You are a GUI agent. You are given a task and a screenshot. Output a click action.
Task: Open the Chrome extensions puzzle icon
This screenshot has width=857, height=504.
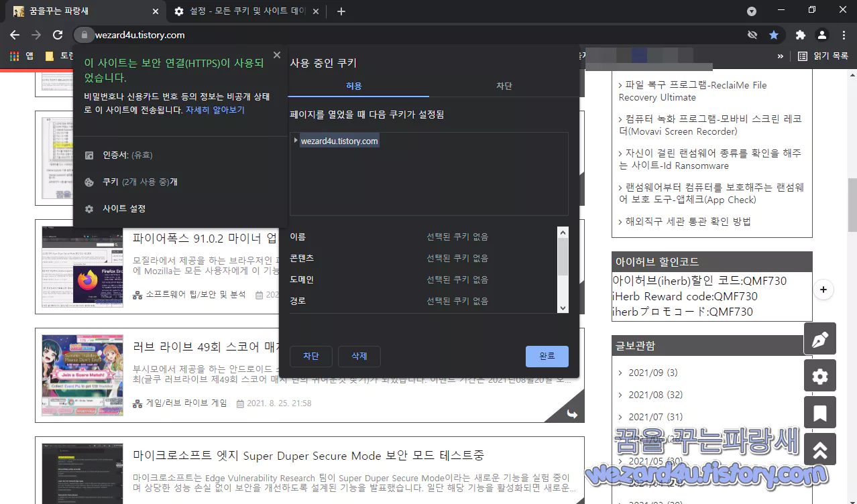tap(801, 35)
